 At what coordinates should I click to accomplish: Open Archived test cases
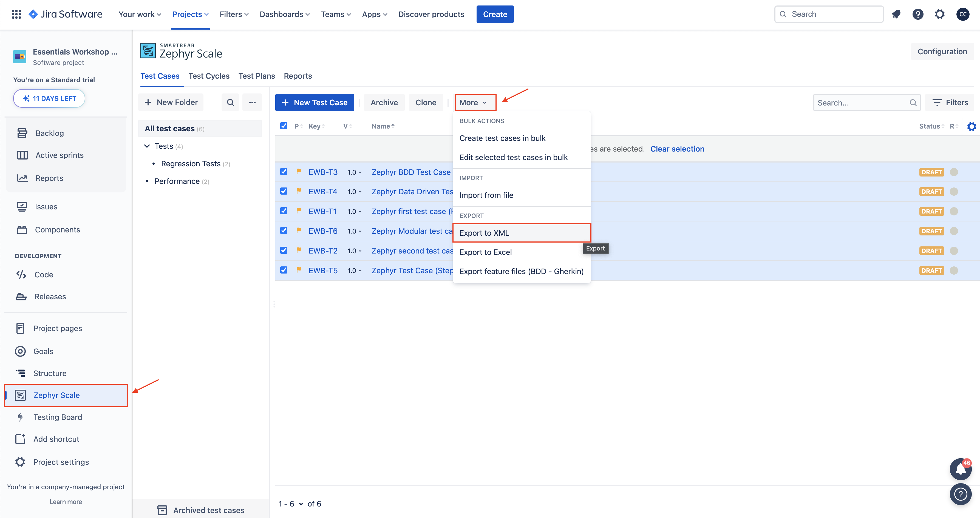click(201, 510)
